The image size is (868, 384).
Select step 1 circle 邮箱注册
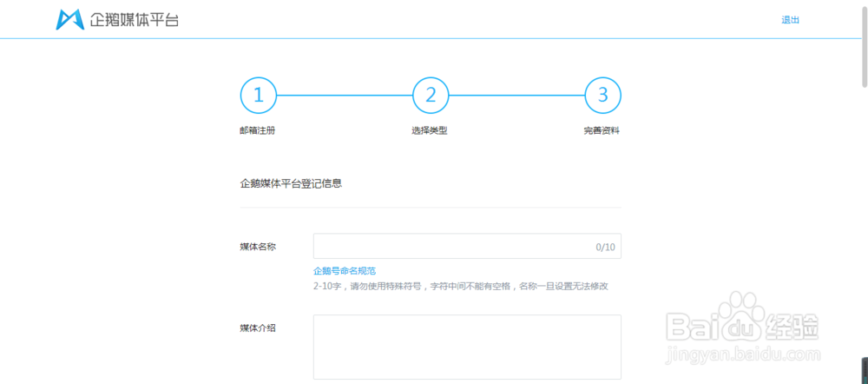tap(258, 96)
